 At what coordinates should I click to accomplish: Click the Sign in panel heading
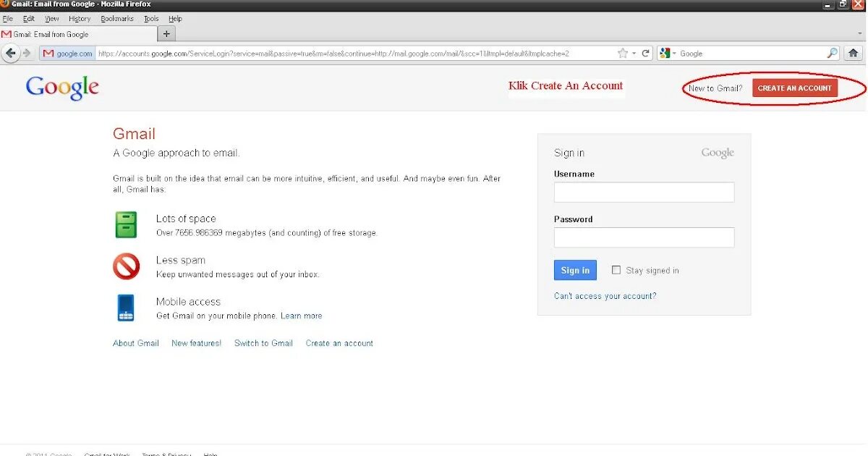click(x=569, y=153)
